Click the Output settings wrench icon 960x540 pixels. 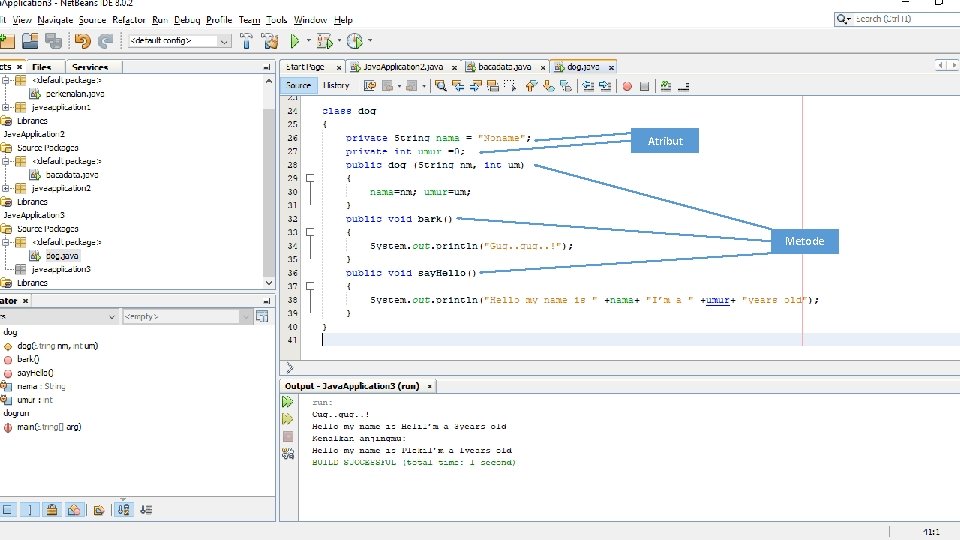pyautogui.click(x=288, y=454)
